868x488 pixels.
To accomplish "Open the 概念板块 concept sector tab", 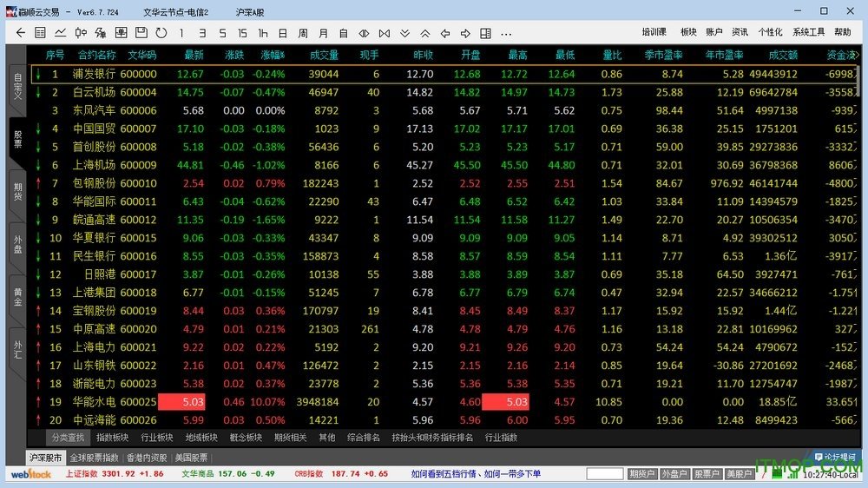I will tap(246, 438).
